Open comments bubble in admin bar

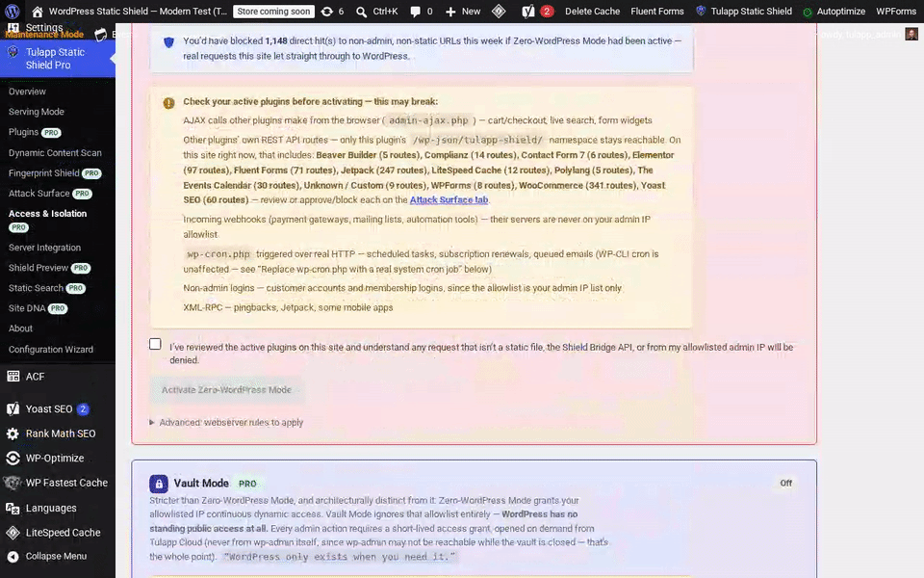416,12
